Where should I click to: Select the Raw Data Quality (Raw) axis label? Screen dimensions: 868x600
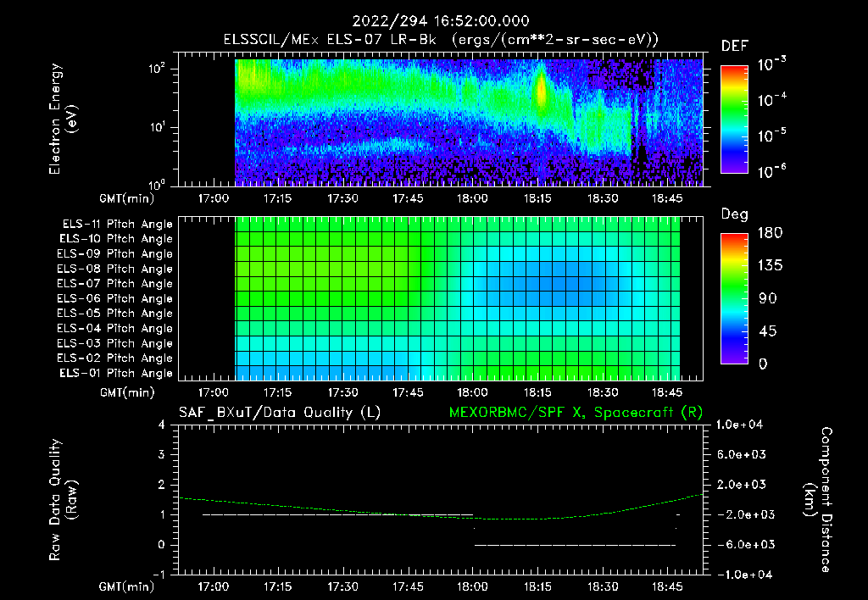click(x=63, y=500)
